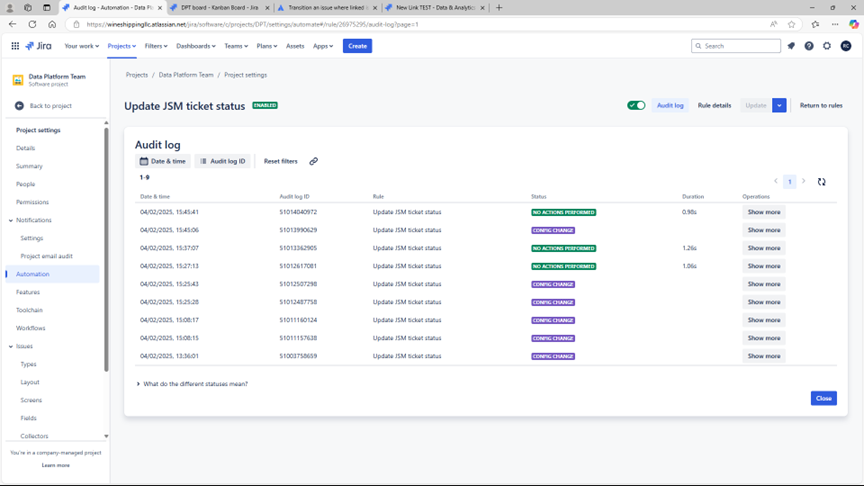The width and height of the screenshot is (864, 486).
Task: Collapse the Notifications sidebar section
Action: pos(11,220)
